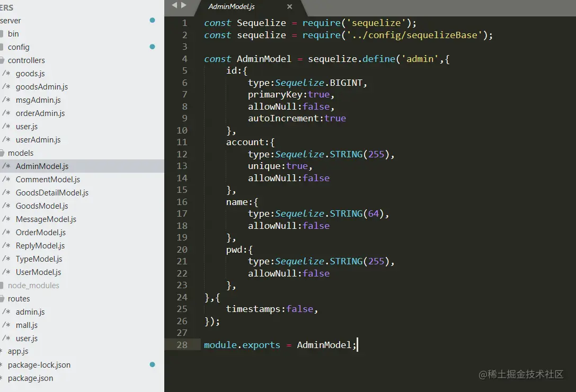Open user.js under routes
576x392 pixels.
click(26, 338)
